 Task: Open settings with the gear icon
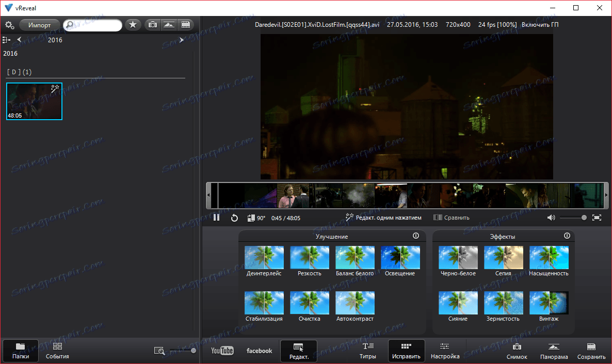click(x=9, y=25)
